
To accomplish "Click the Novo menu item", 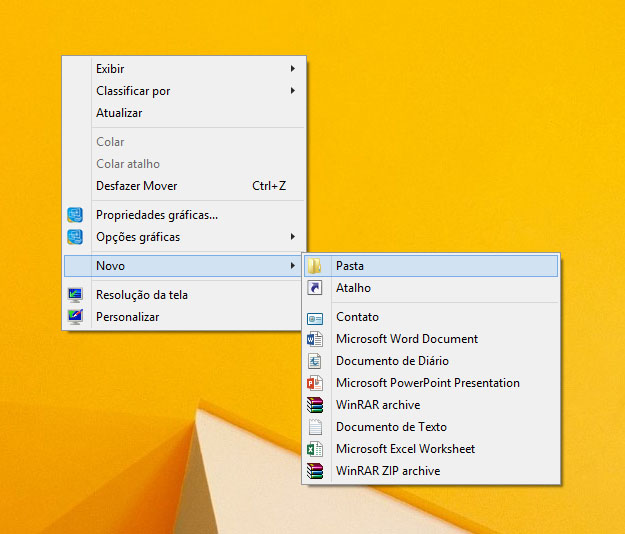I will [110, 266].
